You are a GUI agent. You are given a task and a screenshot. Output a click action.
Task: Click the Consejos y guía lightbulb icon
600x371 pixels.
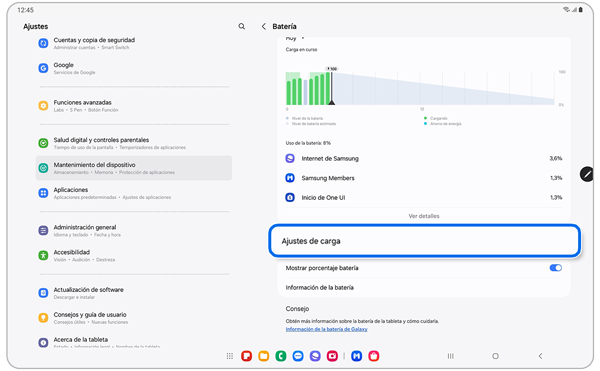43,317
